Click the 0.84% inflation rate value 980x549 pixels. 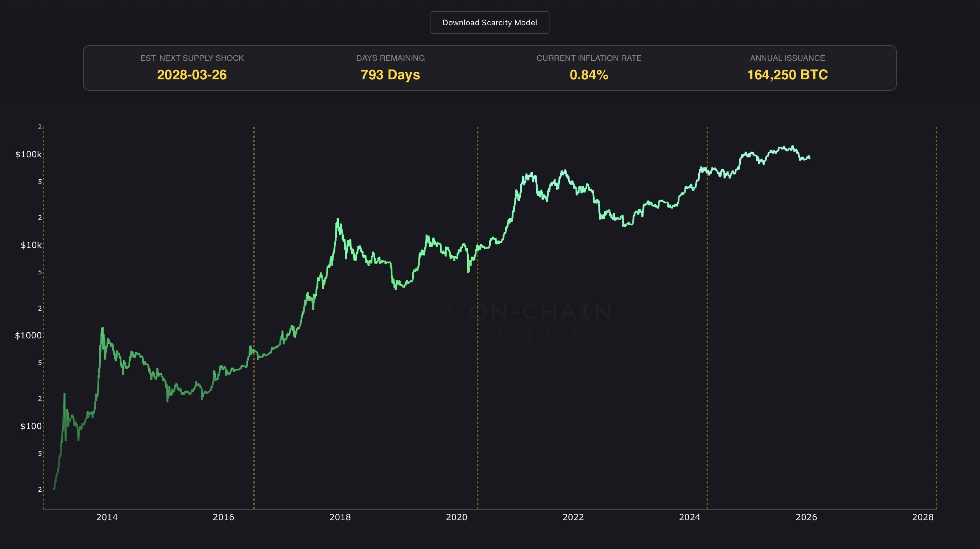pyautogui.click(x=589, y=75)
